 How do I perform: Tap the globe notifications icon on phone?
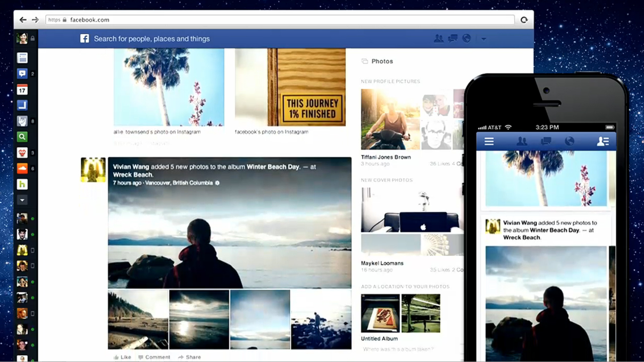pyautogui.click(x=570, y=141)
